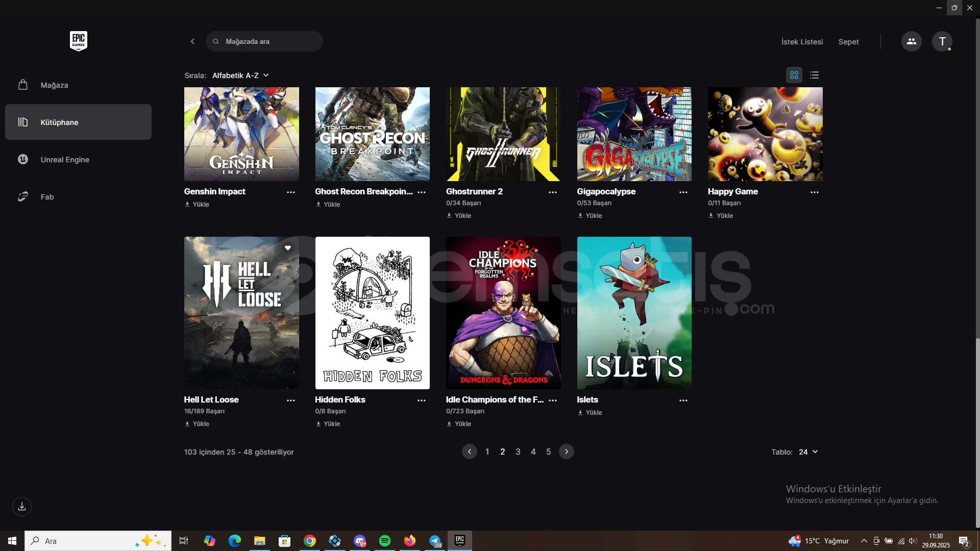
Task: Open Islets cover art
Action: pos(634,313)
